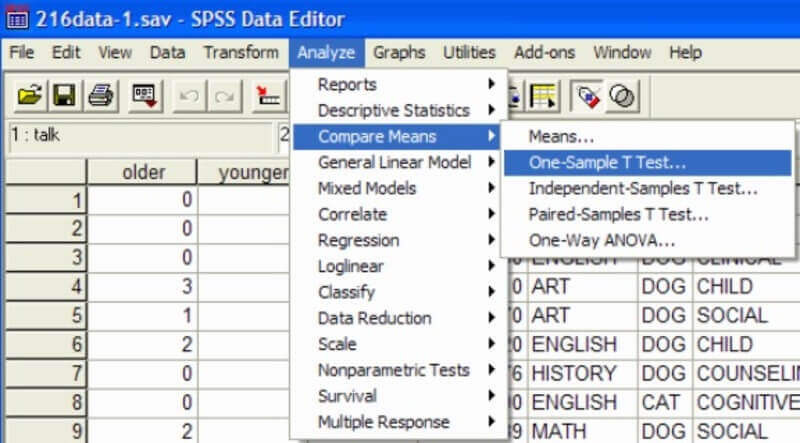Open the Utilities menu
Viewport: 800px width, 443px height.
click(x=469, y=52)
